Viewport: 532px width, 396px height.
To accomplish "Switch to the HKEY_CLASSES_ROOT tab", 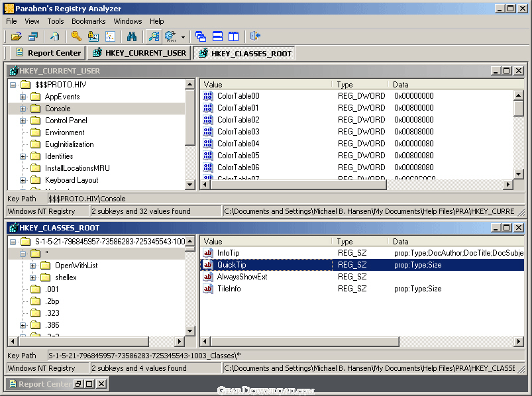I will click(x=244, y=53).
